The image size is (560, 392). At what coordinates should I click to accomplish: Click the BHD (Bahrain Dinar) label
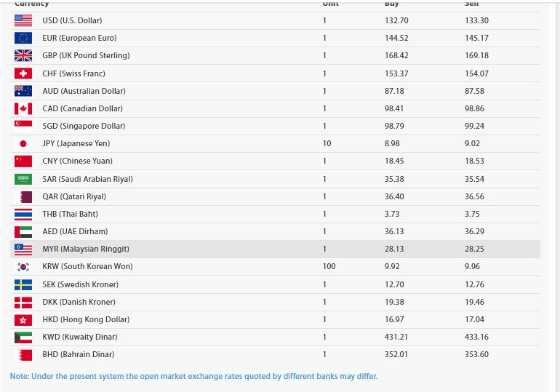79,354
